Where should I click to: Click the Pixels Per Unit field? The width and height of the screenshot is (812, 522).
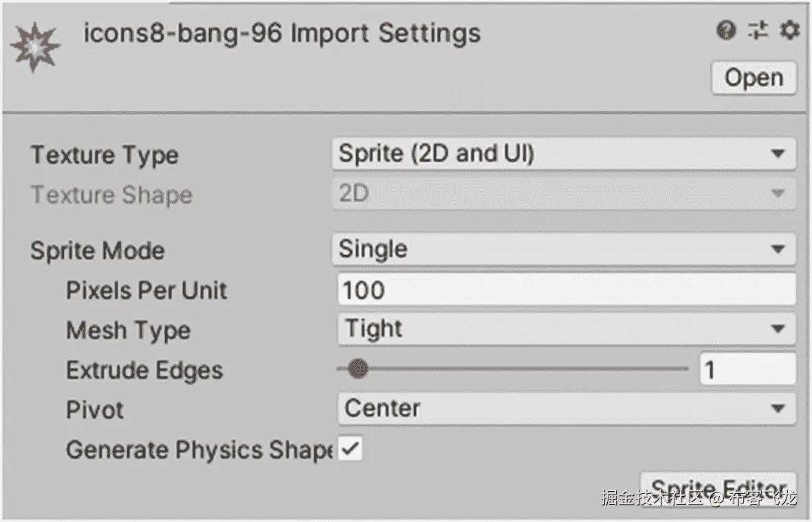[566, 290]
